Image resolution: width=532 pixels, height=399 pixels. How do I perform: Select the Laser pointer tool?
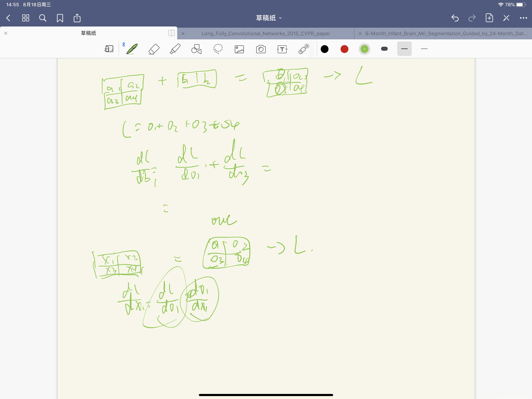(304, 49)
